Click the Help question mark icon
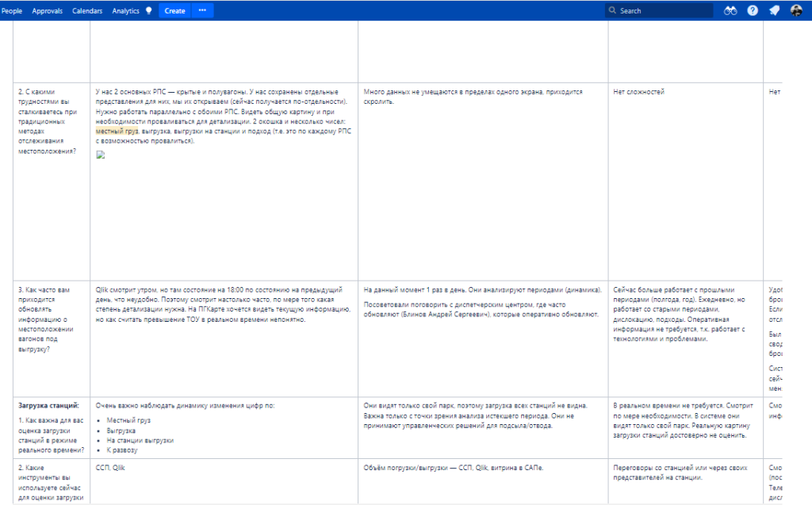The image size is (812, 505). [x=753, y=10]
